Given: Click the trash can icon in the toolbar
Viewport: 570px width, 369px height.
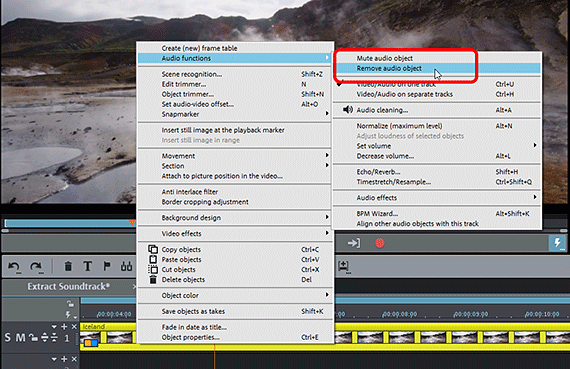Looking at the screenshot, I should pyautogui.click(x=68, y=266).
